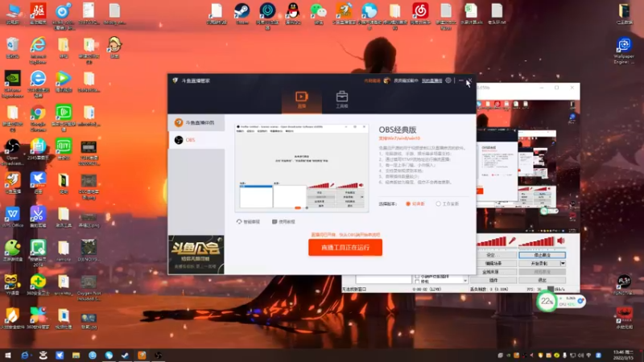Open the usage tutorial link below the preview
The image size is (644, 362).
pyautogui.click(x=283, y=222)
